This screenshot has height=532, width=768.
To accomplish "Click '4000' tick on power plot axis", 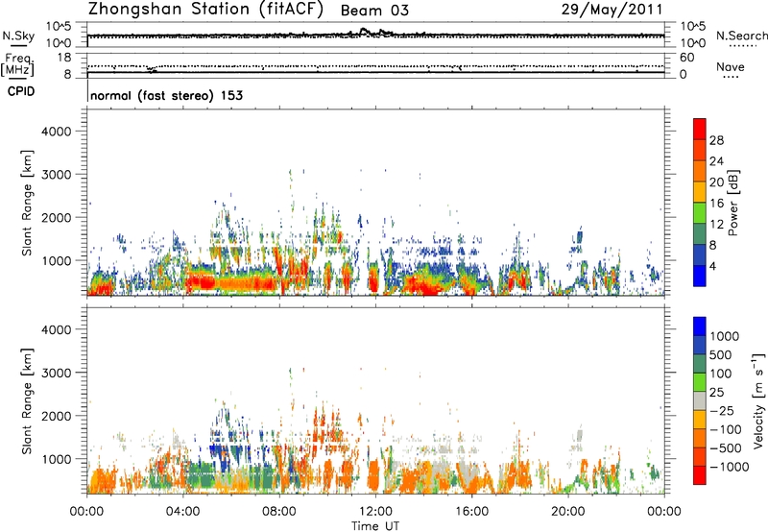I will [x=56, y=132].
